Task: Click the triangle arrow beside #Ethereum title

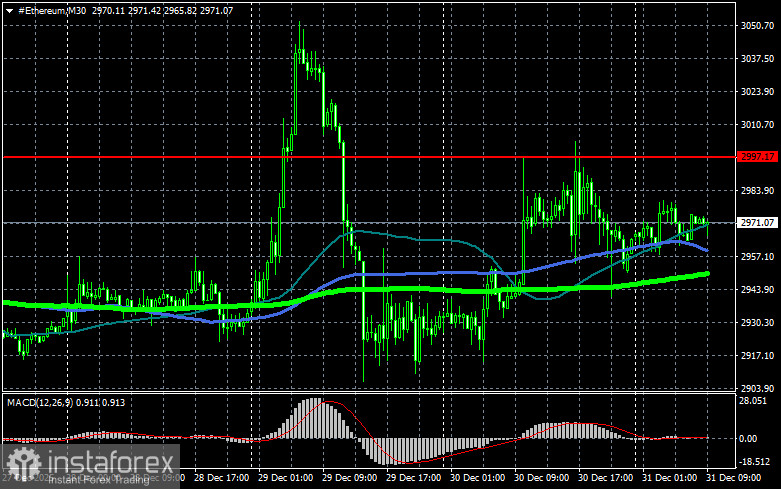Action: [9, 11]
